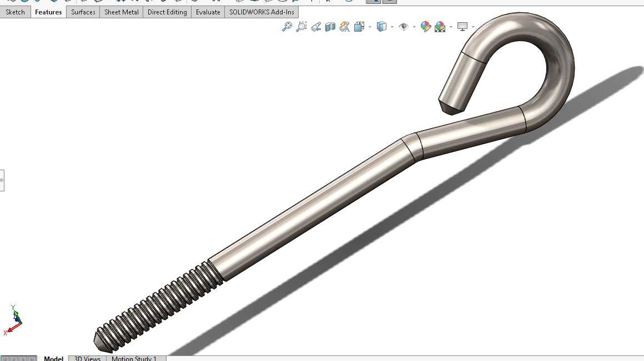
Task: Switch to the Sketch tab
Action: [x=15, y=12]
